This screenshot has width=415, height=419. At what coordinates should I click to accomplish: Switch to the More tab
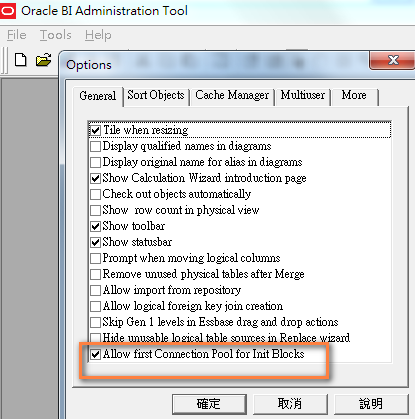354,95
